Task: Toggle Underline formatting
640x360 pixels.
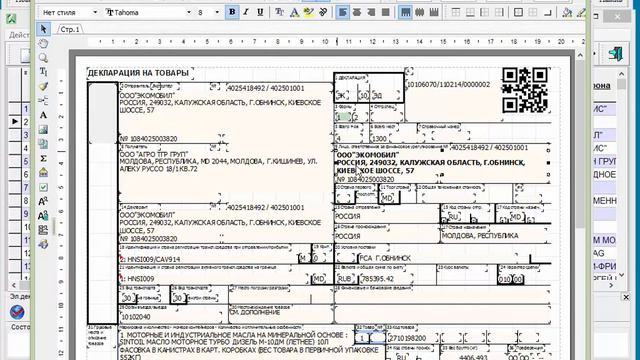Action: click(x=260, y=12)
